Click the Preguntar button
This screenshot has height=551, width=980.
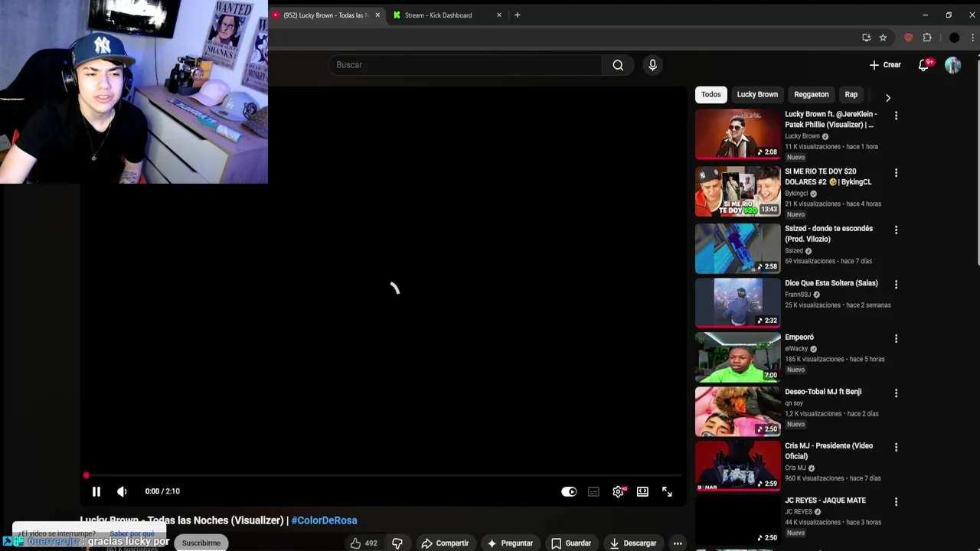coord(510,543)
